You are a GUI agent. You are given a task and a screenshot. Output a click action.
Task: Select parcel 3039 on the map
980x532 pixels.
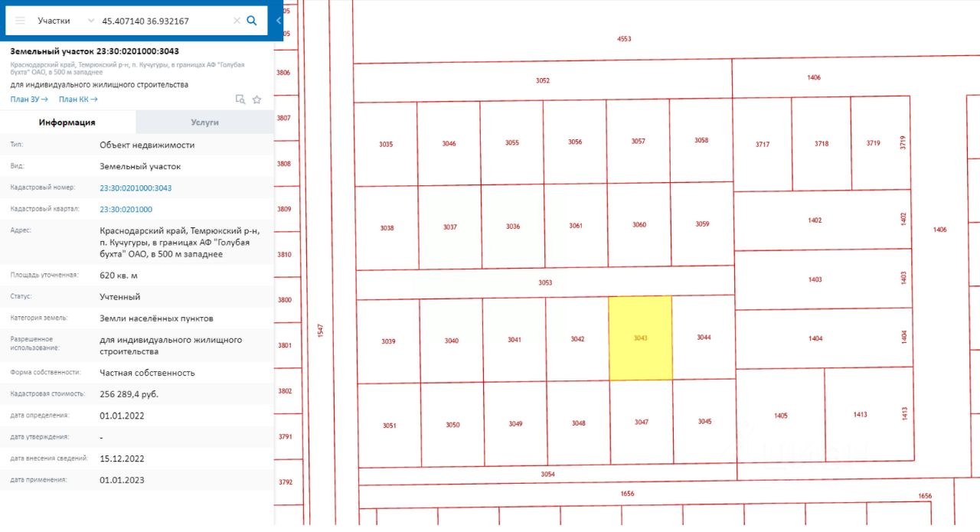coord(388,341)
